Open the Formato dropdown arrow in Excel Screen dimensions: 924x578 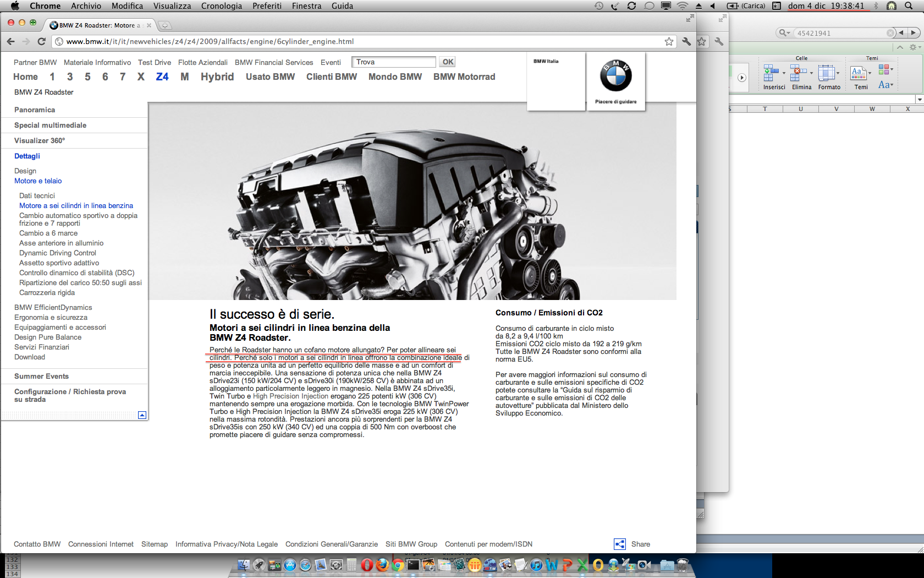coord(838,73)
